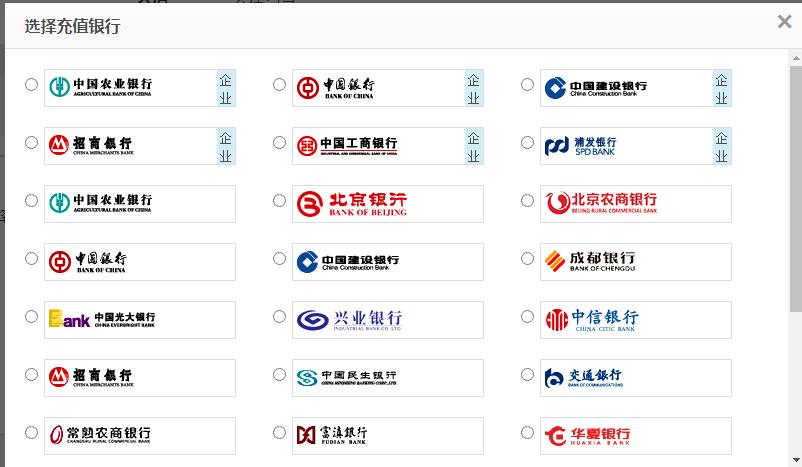The height and width of the screenshot is (467, 802).
Task: Choose the Fudian Bank radio button
Action: pyautogui.click(x=279, y=432)
